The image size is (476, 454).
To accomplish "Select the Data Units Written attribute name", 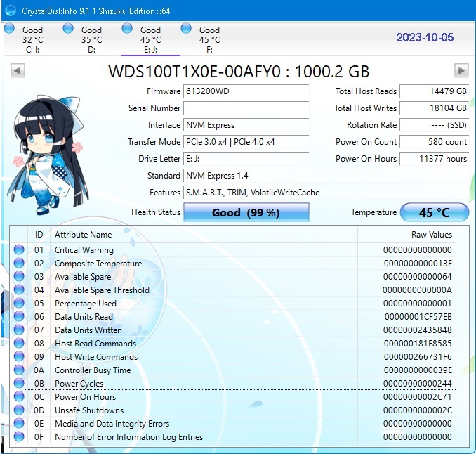I will click(88, 330).
